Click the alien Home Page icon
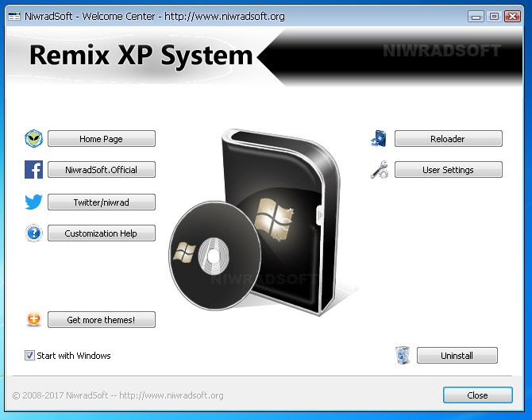 [33, 138]
